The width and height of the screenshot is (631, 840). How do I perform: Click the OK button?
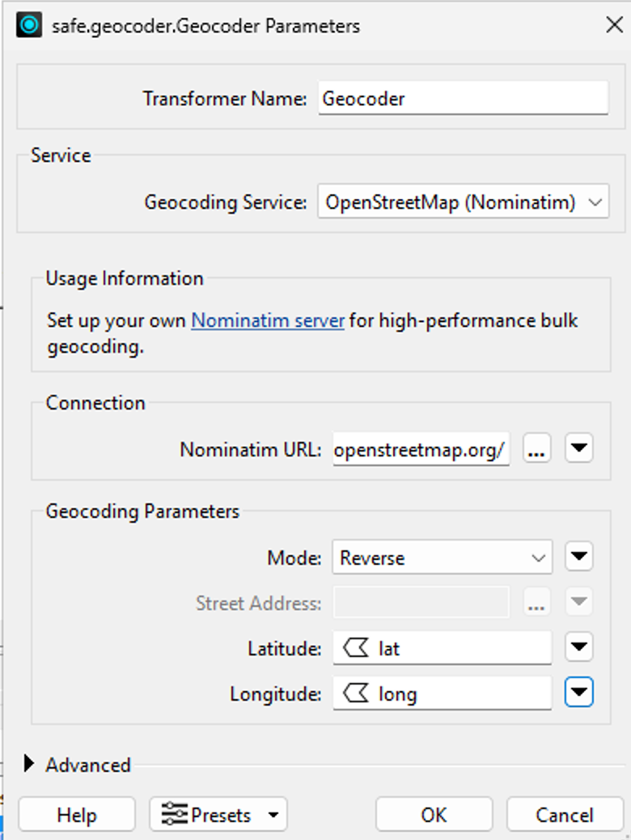coord(434,815)
